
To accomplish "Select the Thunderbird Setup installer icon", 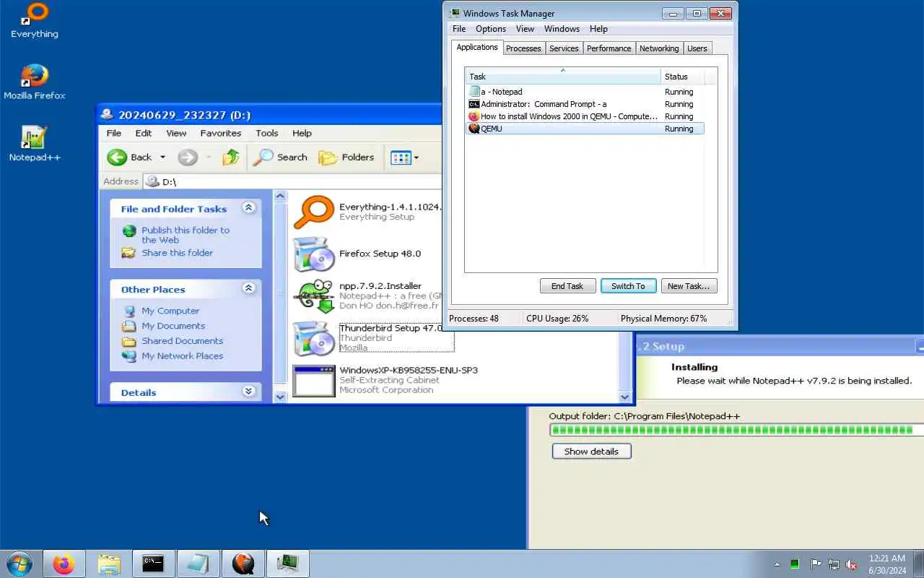I will click(x=313, y=338).
